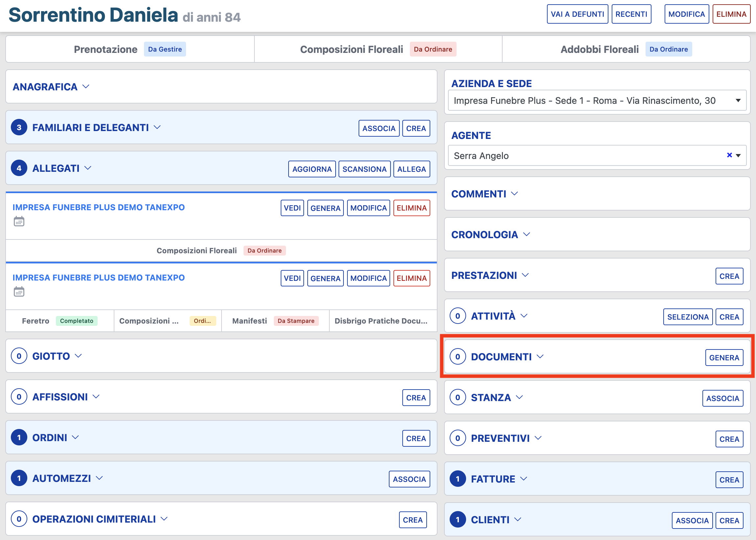Viewport: 756px width, 540px height.
Task: Click Vai a Defunti button
Action: pyautogui.click(x=577, y=14)
